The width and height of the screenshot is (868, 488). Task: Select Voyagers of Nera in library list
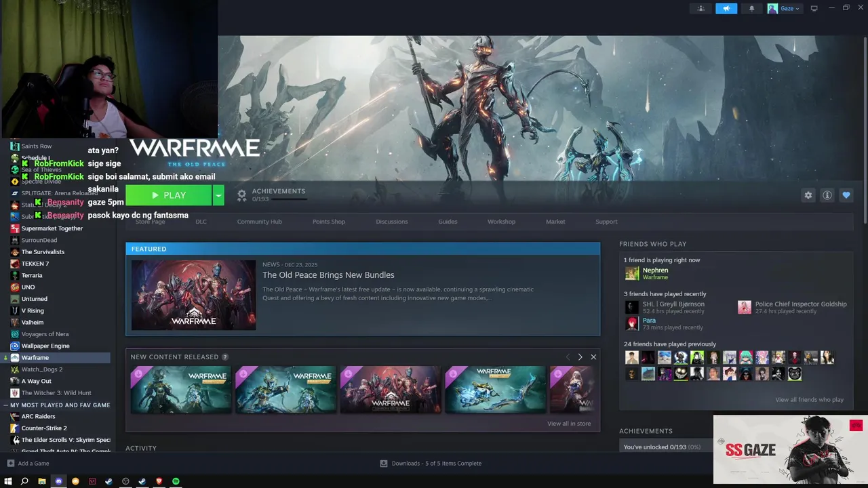pyautogui.click(x=45, y=334)
